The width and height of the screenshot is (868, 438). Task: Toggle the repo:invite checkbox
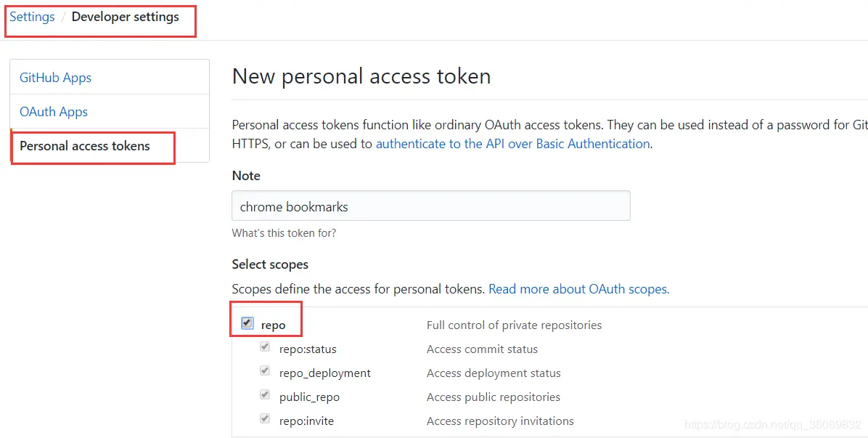point(265,419)
